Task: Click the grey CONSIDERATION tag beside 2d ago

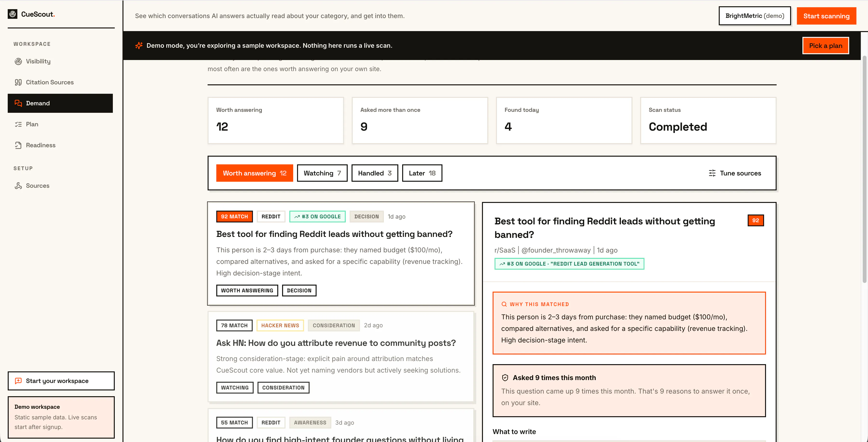Action: tap(334, 325)
